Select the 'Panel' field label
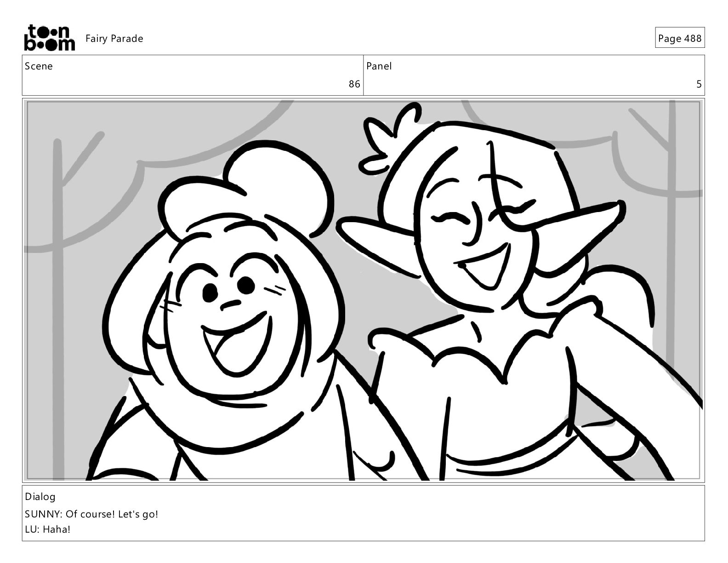 tap(379, 66)
